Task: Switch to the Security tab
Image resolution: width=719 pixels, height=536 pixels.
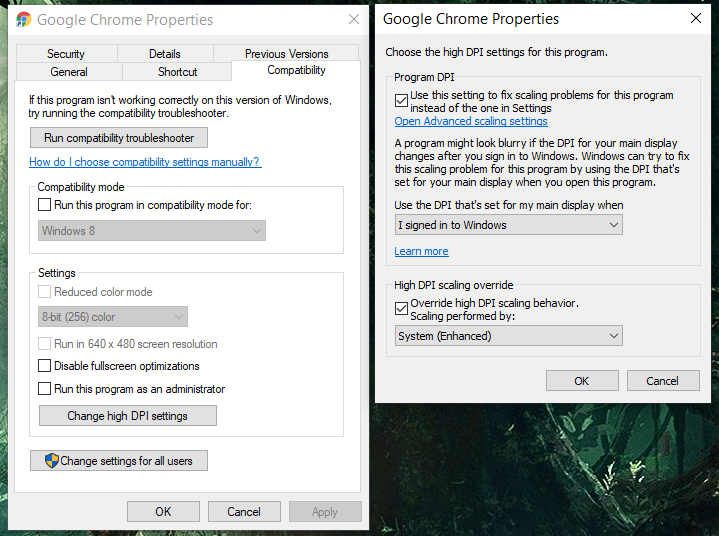Action: [66, 54]
